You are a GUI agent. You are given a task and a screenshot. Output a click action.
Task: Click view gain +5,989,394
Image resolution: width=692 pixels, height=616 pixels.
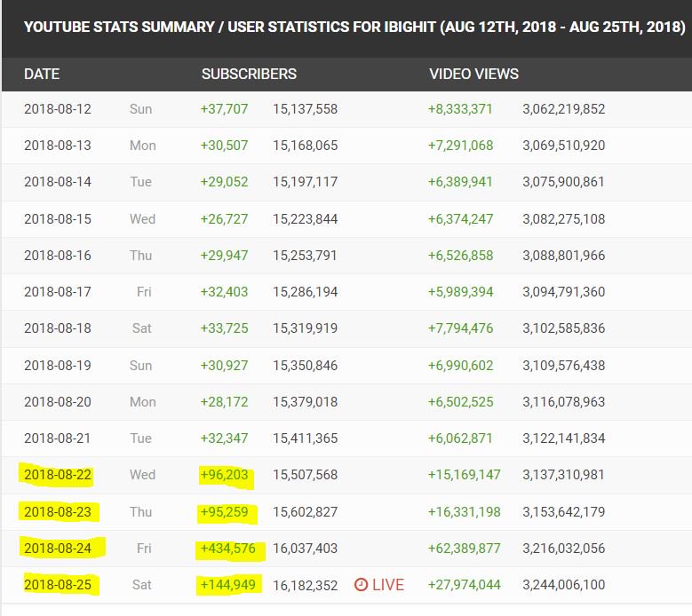pyautogui.click(x=460, y=292)
